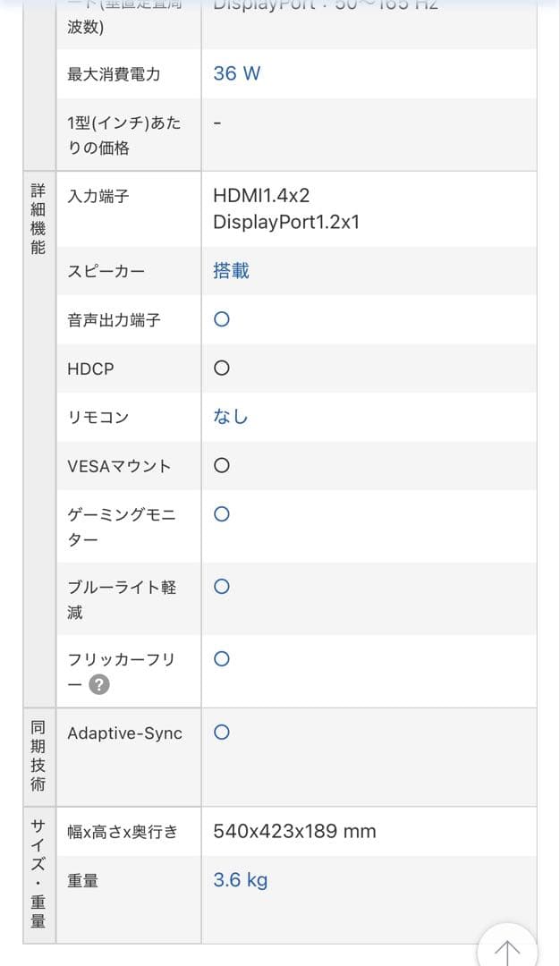Click the circle mark next to HDCP

tap(221, 368)
